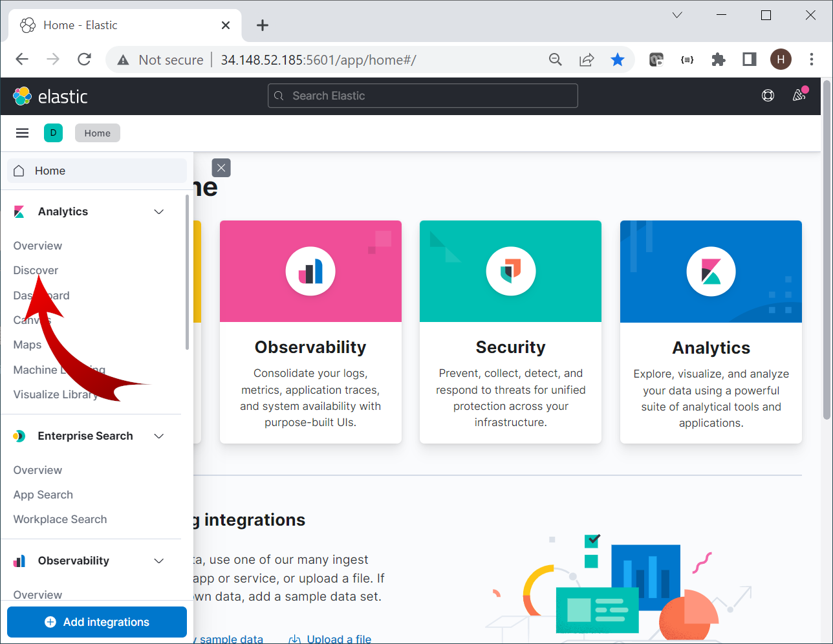The width and height of the screenshot is (833, 644).
Task: Click the Home breadcrumb
Action: coord(97,133)
